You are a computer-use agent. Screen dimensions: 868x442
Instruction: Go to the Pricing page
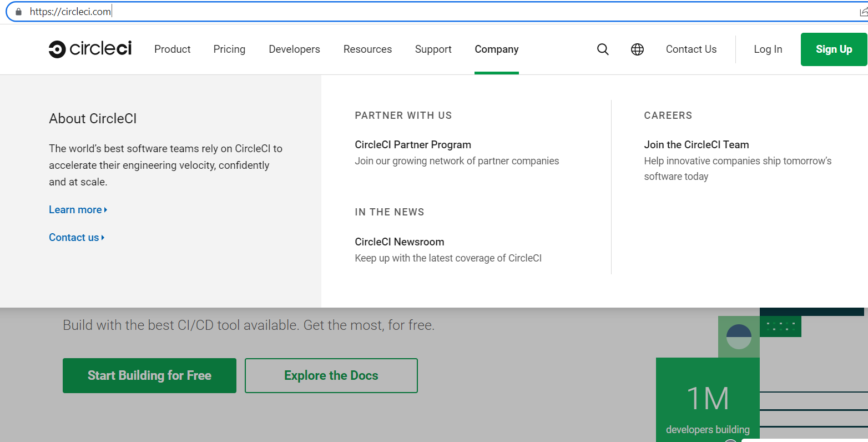click(x=229, y=49)
